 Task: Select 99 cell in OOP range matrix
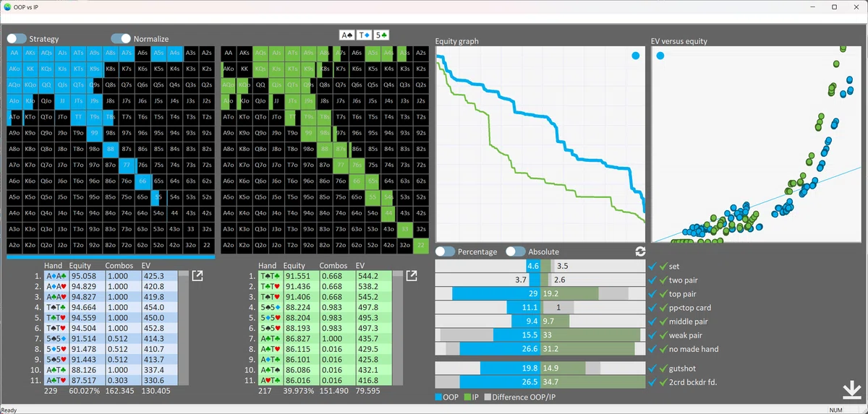(x=94, y=133)
